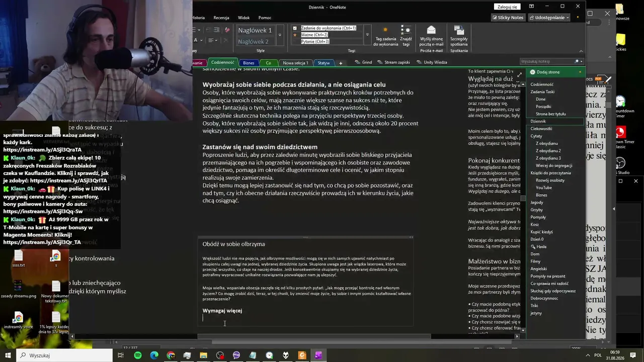Open the Historia ribbon tab

pyautogui.click(x=199, y=18)
